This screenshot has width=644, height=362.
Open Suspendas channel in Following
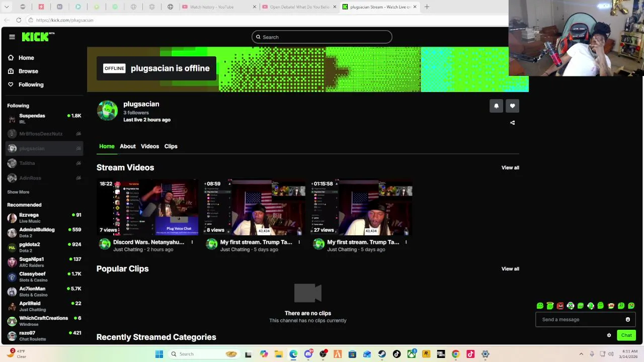[44, 119]
